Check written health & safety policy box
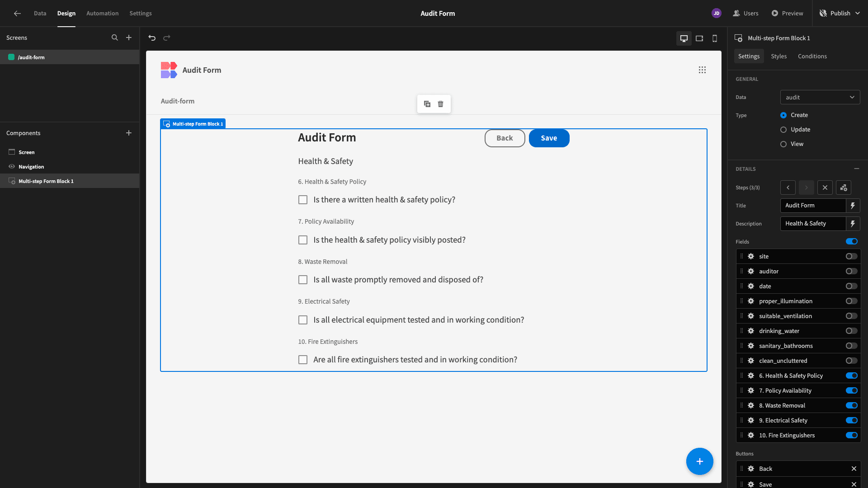 pos(303,200)
